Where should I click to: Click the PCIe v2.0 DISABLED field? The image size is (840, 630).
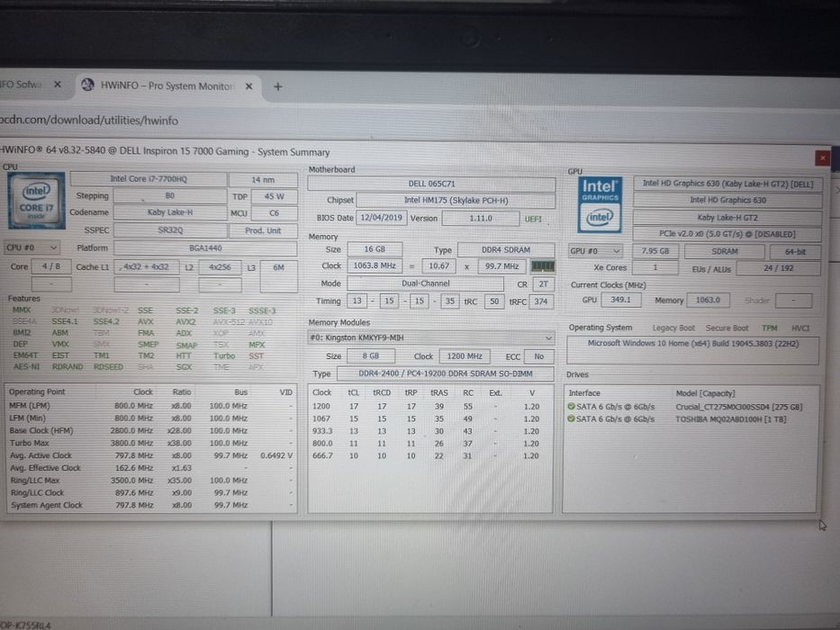727,234
